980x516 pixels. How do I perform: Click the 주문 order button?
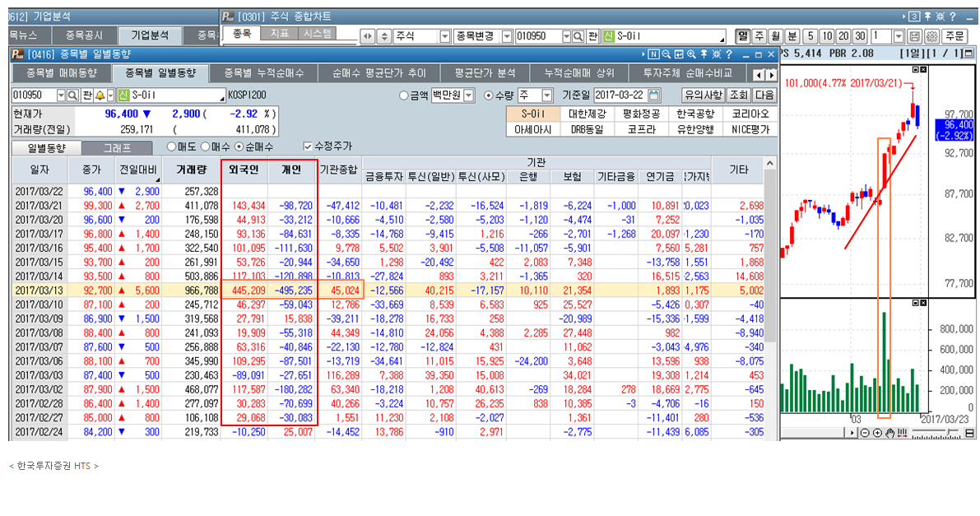(x=954, y=35)
